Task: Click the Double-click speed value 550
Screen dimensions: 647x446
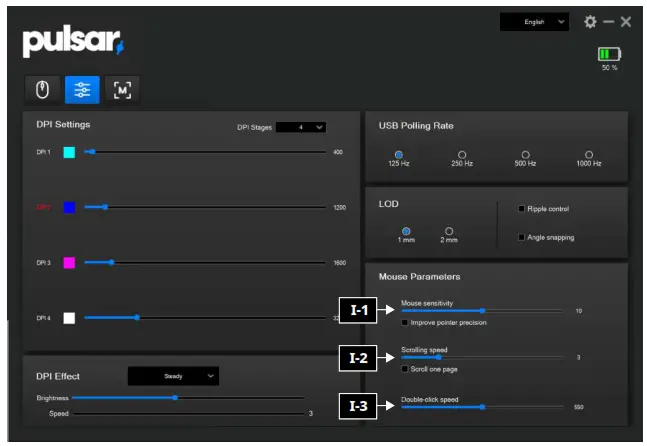Action: pyautogui.click(x=579, y=407)
